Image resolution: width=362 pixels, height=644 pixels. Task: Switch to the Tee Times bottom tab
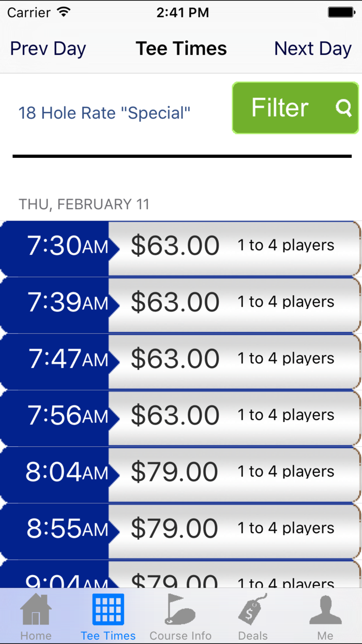(108, 616)
